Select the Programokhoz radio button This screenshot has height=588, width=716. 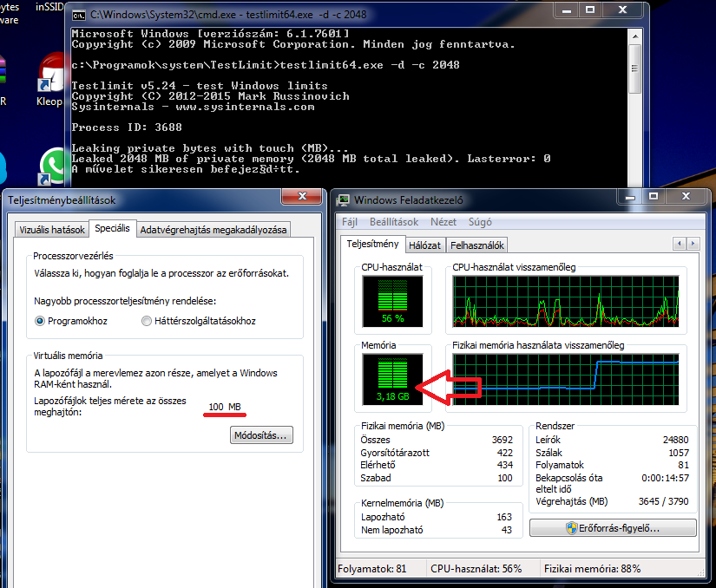tap(40, 321)
